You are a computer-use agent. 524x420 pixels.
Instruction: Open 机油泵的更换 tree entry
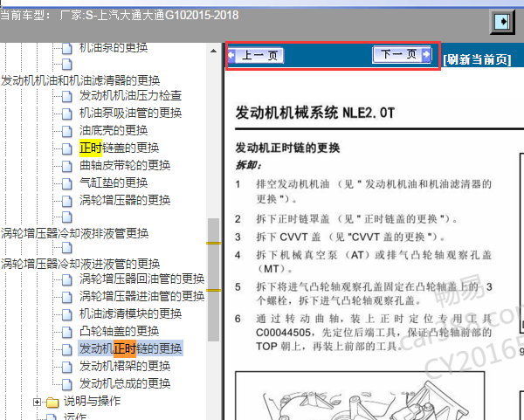[x=114, y=47]
